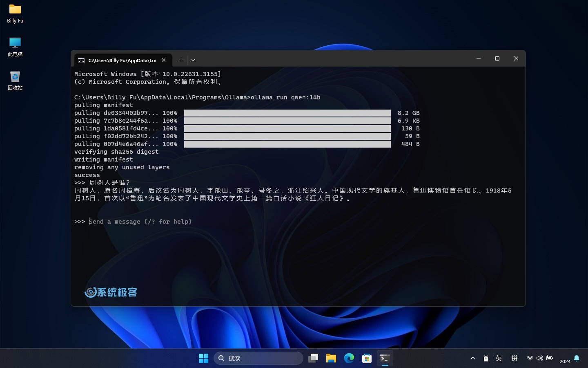Open Task View from the taskbar

(313, 358)
